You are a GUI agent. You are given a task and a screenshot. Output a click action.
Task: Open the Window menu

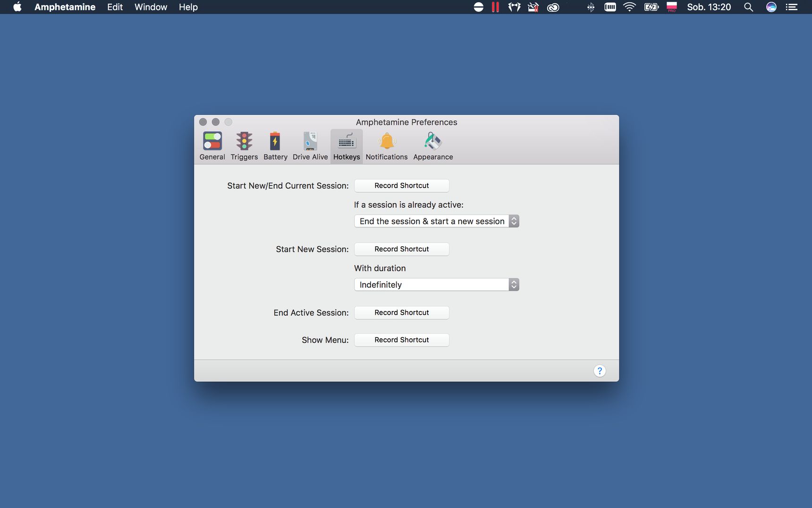tap(151, 7)
